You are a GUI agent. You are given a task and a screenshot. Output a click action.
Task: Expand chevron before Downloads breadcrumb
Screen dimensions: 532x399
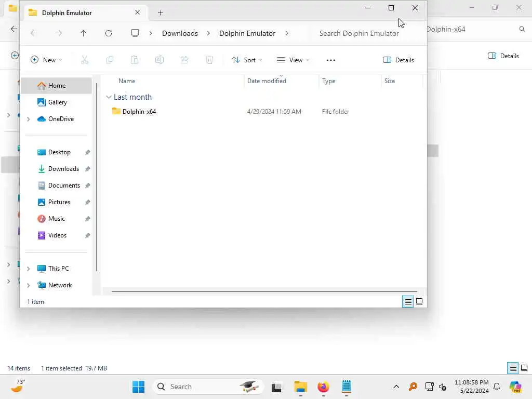[151, 33]
